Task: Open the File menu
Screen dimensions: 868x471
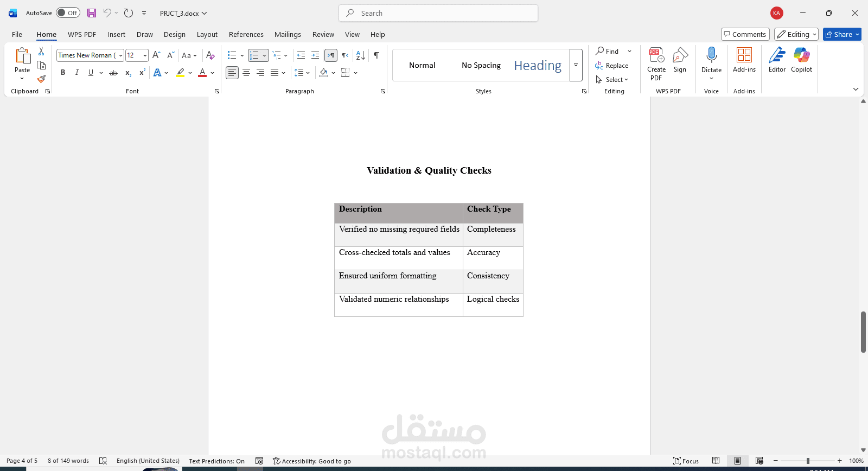Action: 17,34
